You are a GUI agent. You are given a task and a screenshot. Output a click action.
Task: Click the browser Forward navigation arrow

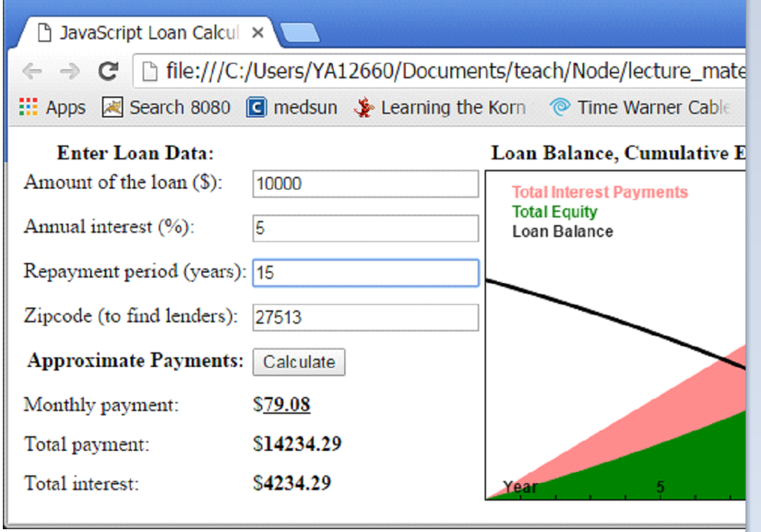pyautogui.click(x=69, y=71)
